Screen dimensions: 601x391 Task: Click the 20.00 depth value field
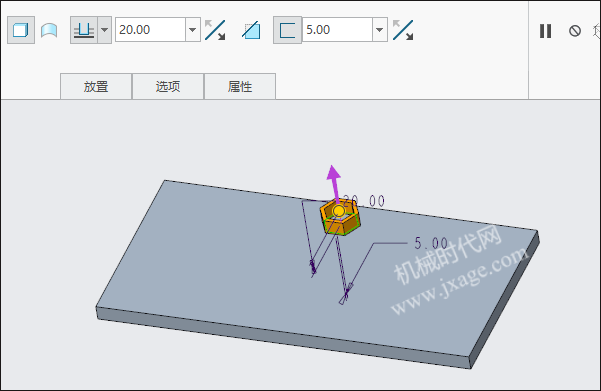pyautogui.click(x=150, y=30)
